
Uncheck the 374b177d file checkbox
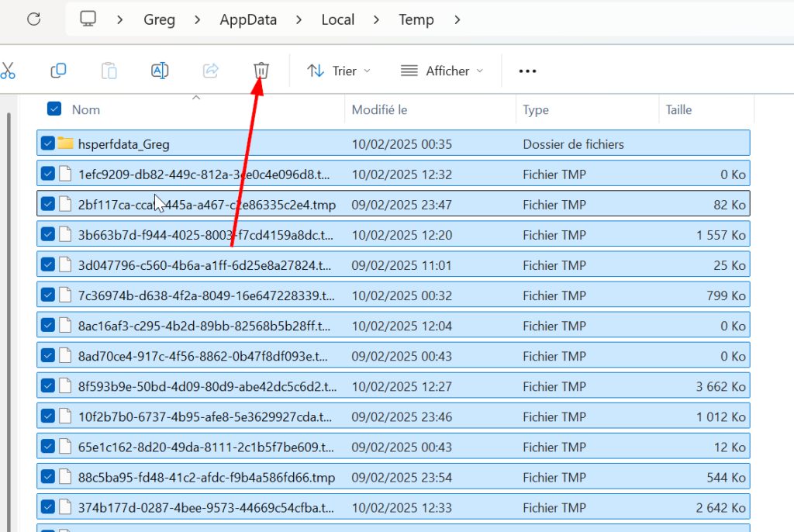point(47,507)
